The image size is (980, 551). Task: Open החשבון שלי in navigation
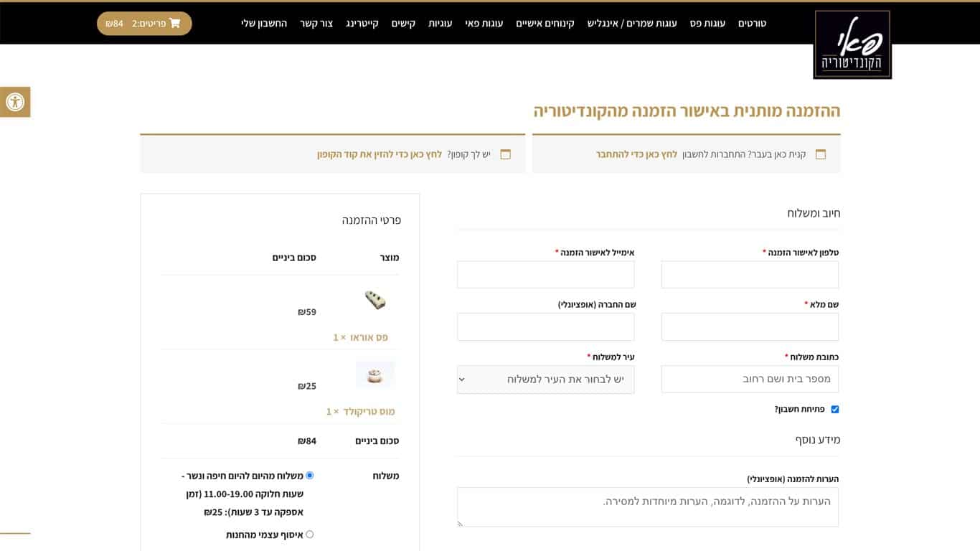264,23
